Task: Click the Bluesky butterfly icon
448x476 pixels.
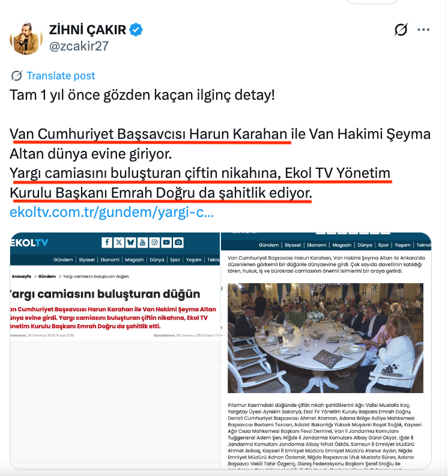Action: pos(131,242)
